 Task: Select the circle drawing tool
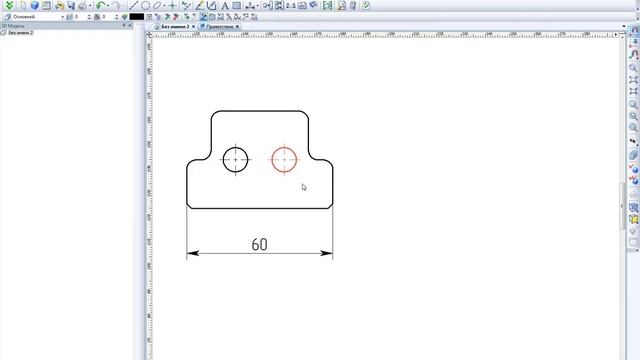point(145,6)
